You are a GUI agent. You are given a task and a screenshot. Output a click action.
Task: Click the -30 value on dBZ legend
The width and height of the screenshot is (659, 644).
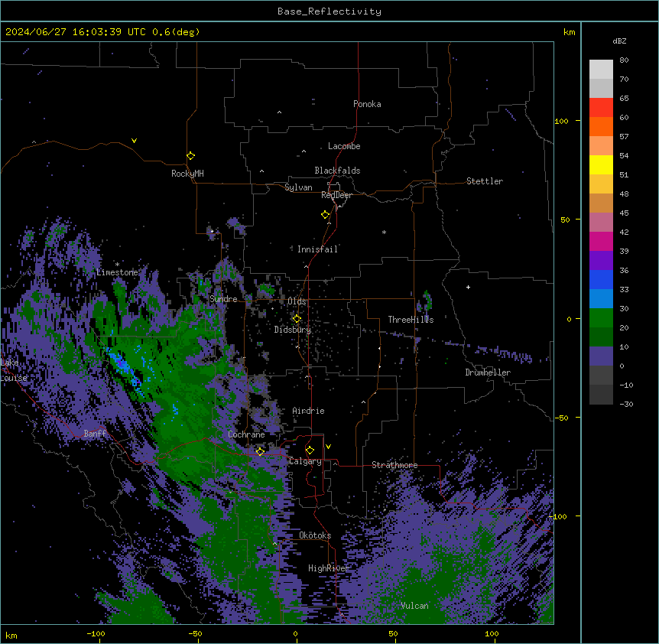(626, 404)
